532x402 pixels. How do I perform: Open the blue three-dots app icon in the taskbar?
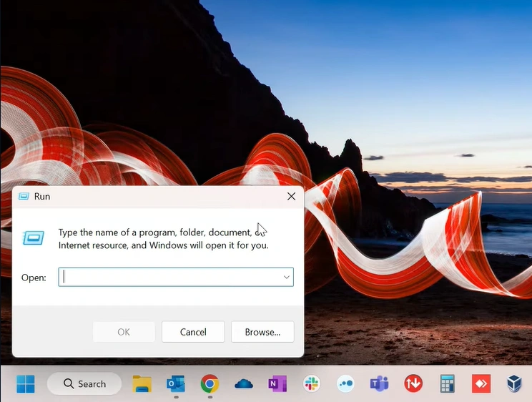pos(345,383)
